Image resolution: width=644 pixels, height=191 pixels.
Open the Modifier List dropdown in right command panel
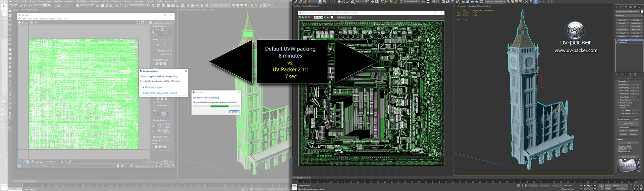point(629,16)
